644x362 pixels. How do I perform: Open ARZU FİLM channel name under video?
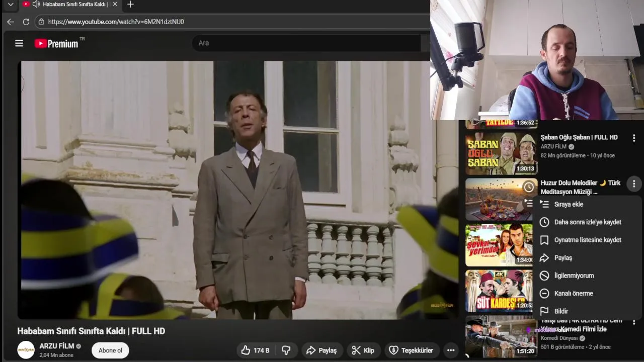(57, 346)
